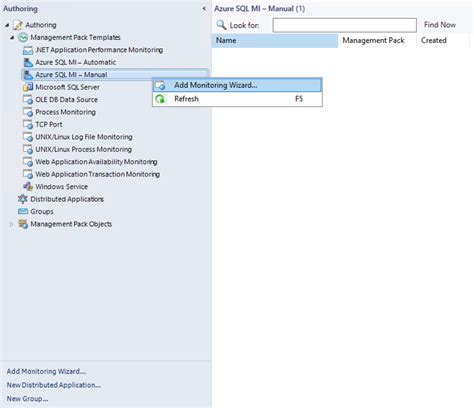The width and height of the screenshot is (474, 408).
Task: Select Distributed Applications node
Action: click(x=67, y=199)
